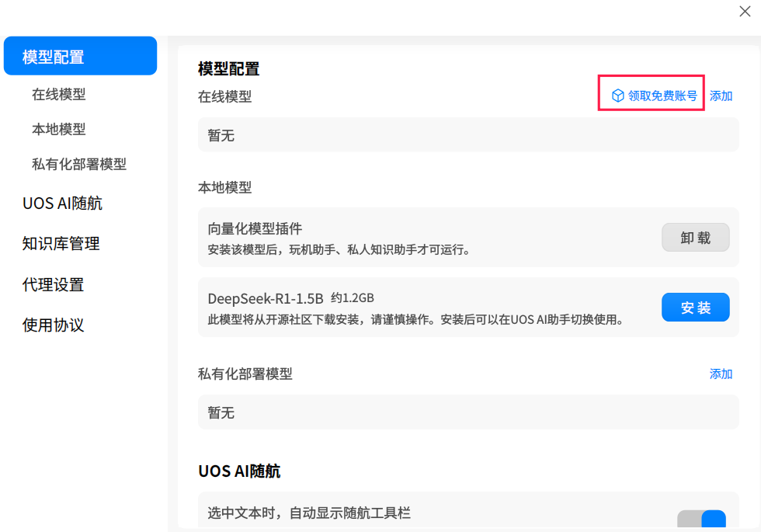Uninstall the 向量化模型插件 with 卸载

(696, 238)
